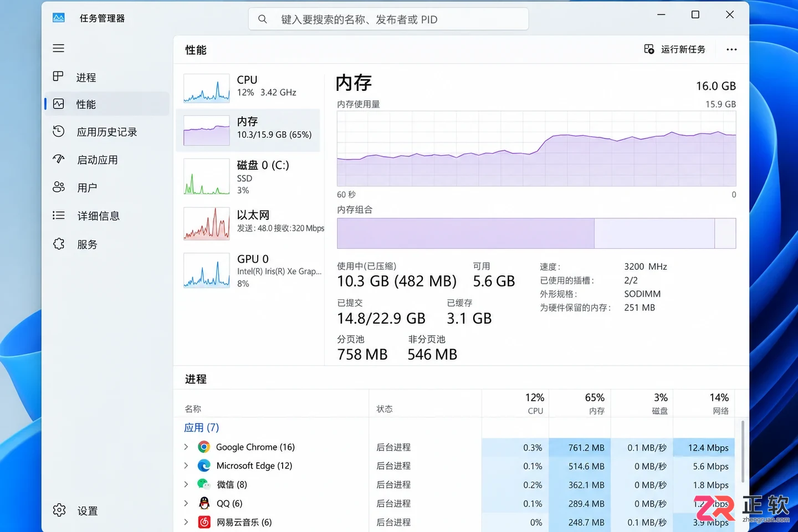
Task: Sort processes by CPU column header
Action: 515,403
